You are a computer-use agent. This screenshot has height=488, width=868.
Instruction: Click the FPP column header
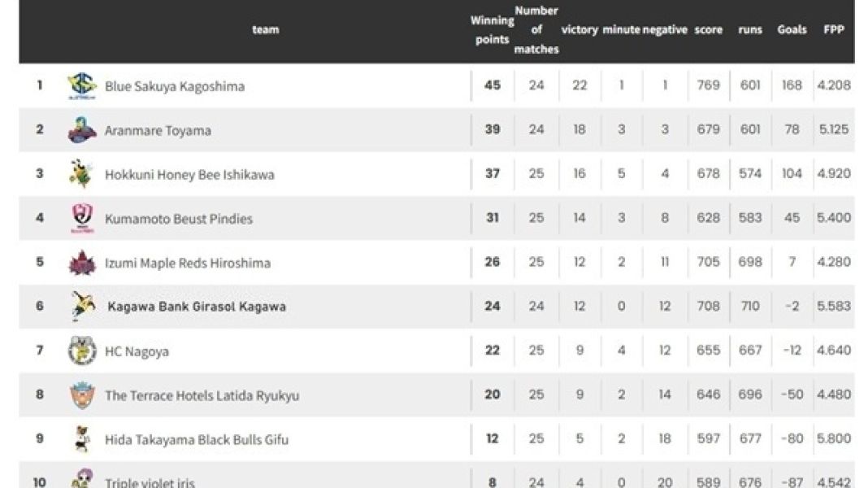tap(833, 30)
